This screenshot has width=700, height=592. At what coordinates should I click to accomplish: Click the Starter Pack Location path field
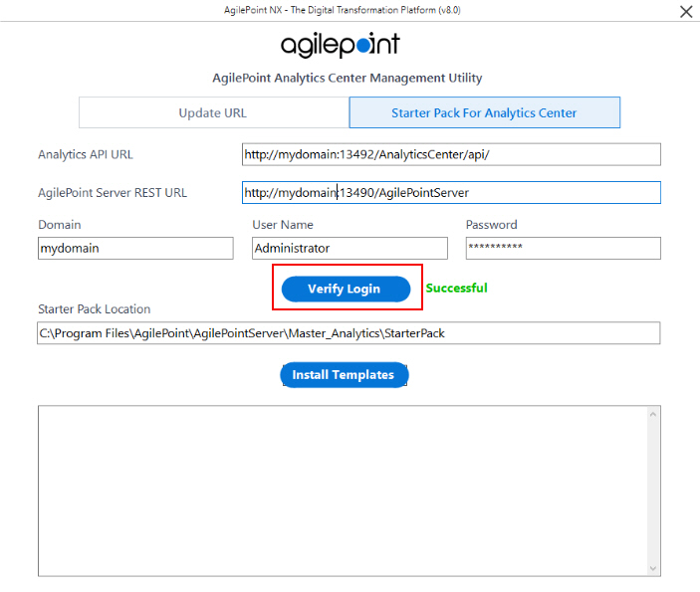click(x=349, y=333)
